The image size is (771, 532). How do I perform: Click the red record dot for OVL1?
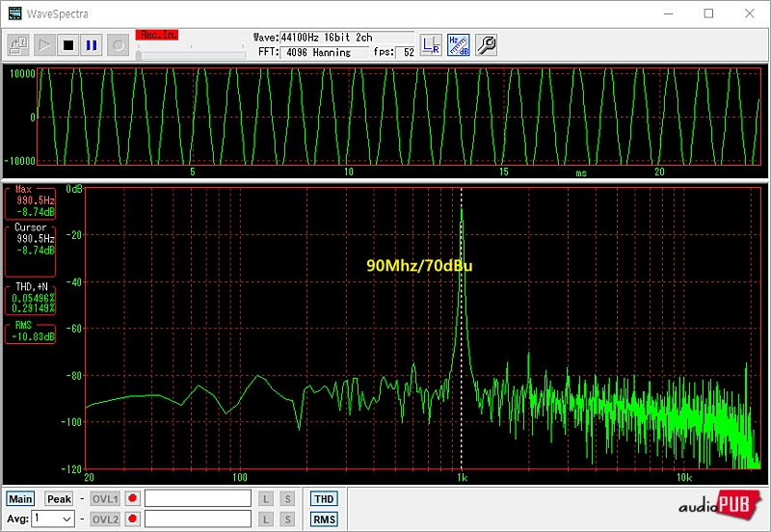coord(132,499)
